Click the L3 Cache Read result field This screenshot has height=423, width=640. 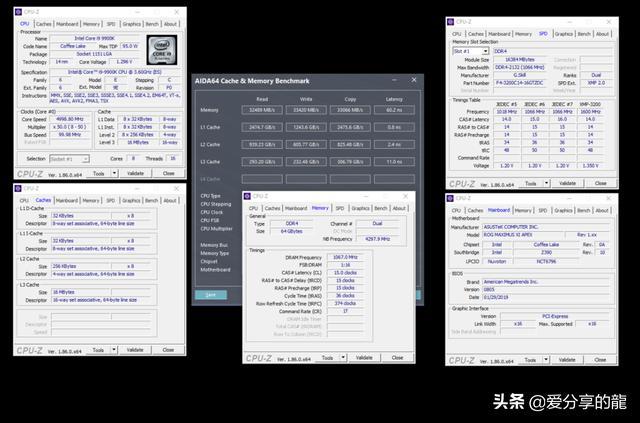262,162
